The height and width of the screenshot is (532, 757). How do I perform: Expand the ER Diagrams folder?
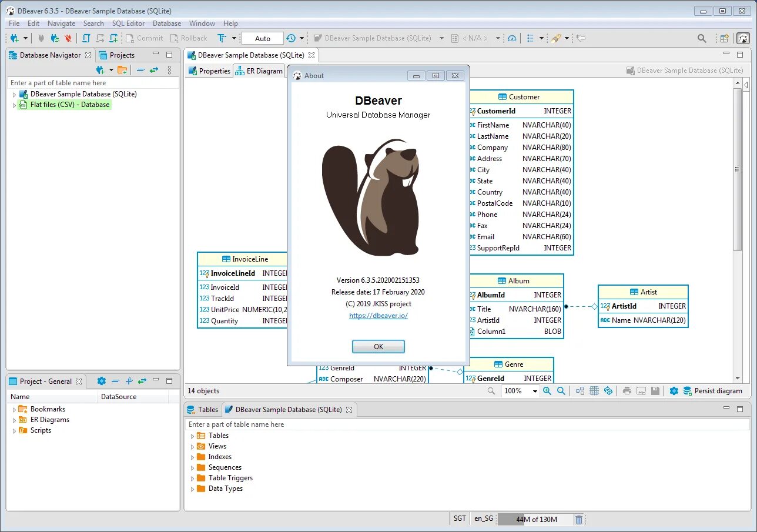[14, 420]
